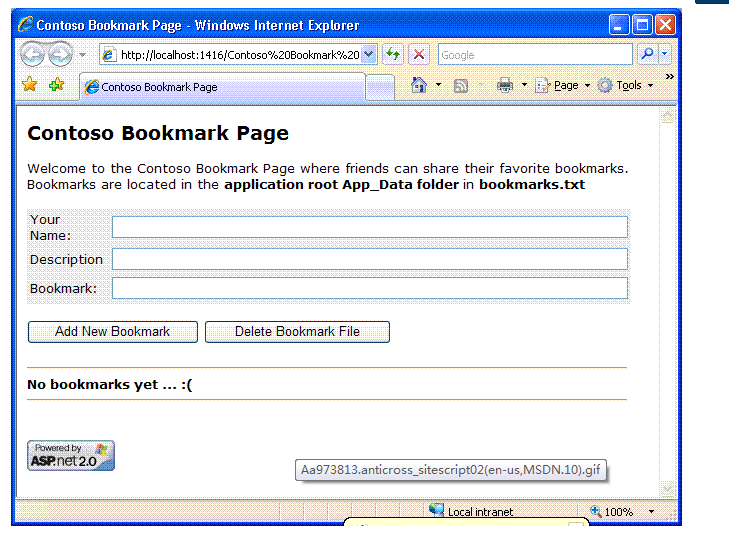Open search provider options dropdown arrow

(x=665, y=54)
